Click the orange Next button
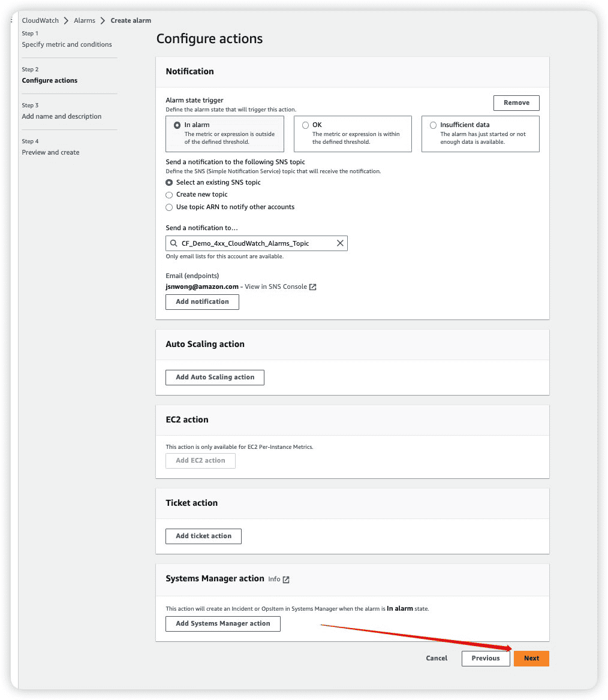The height and width of the screenshot is (700, 608). click(531, 659)
